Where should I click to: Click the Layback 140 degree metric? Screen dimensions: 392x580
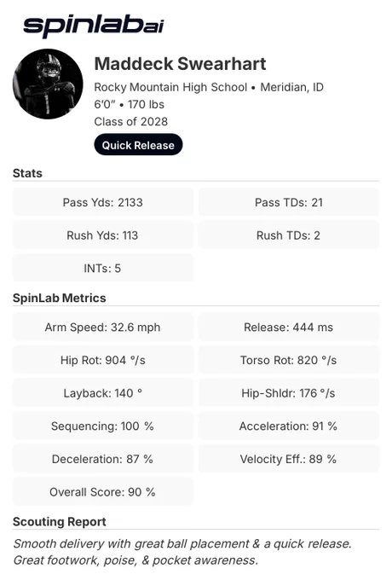coord(103,393)
